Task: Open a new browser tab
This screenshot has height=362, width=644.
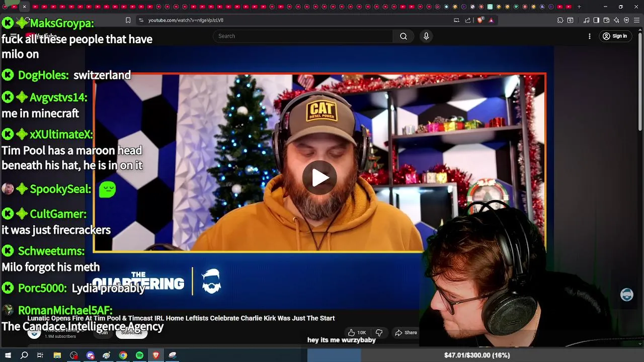Action: coord(579,7)
